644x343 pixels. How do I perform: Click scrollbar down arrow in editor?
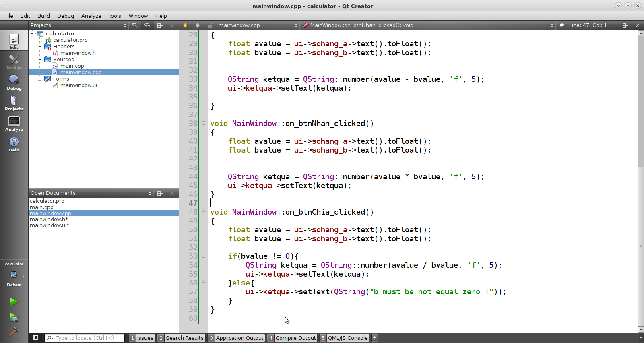(x=641, y=329)
